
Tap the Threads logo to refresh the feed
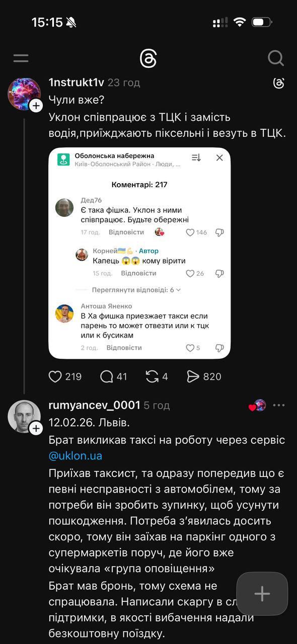pyautogui.click(x=148, y=58)
